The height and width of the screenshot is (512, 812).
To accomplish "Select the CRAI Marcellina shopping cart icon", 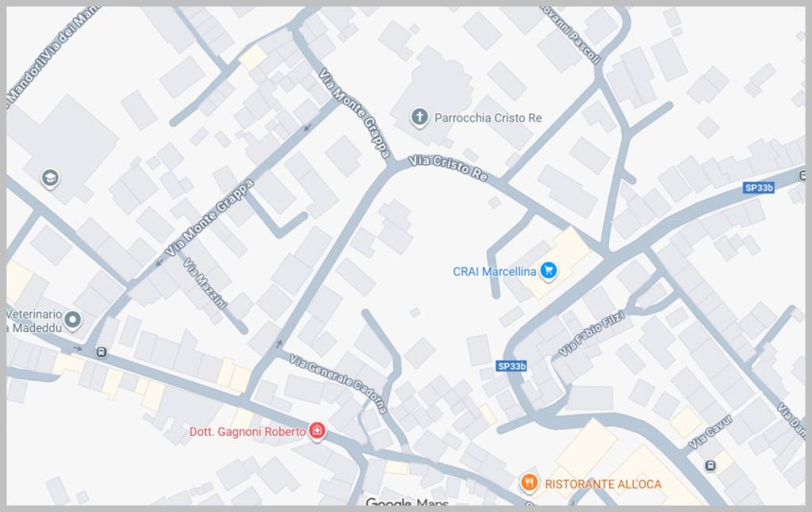I will 549,271.
